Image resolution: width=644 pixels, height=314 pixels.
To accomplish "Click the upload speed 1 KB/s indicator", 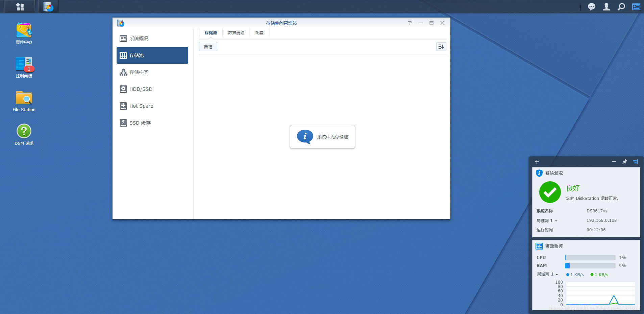I will tap(575, 275).
